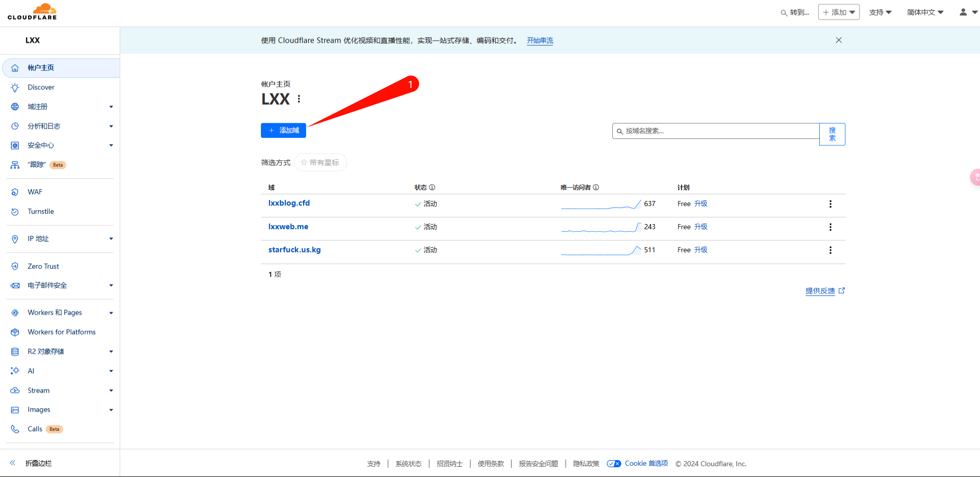Toggle the starred filter chip
980x477 pixels.
(321, 162)
